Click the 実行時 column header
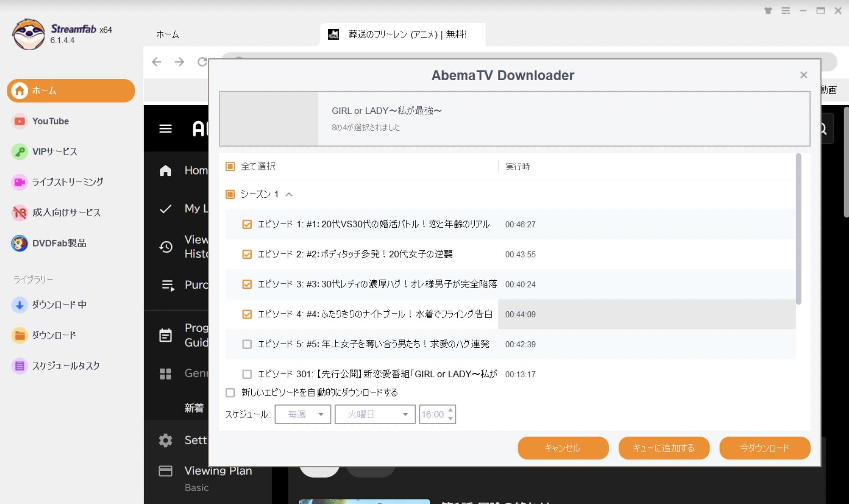Viewport: 849px width, 504px height. coord(518,167)
